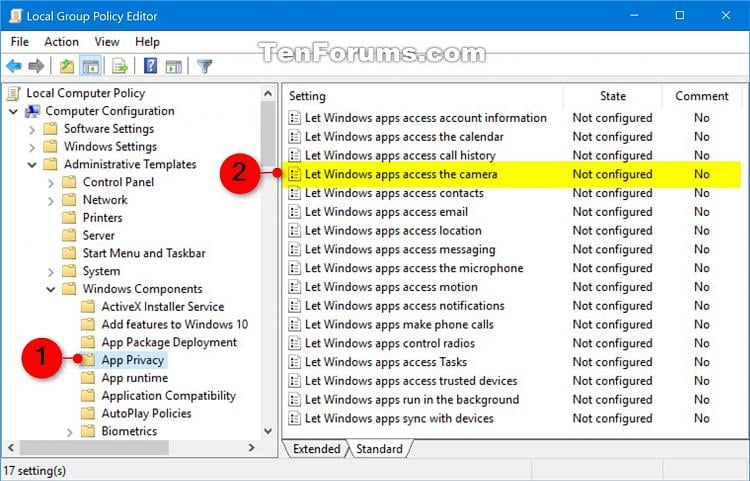Expand the Network node
The height and width of the screenshot is (481, 750).
(x=51, y=201)
